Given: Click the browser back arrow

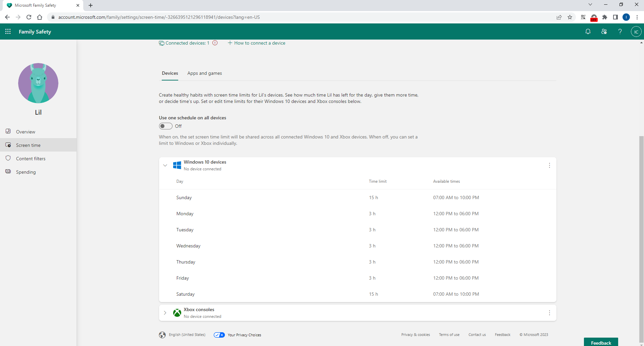Looking at the screenshot, I should [7, 17].
